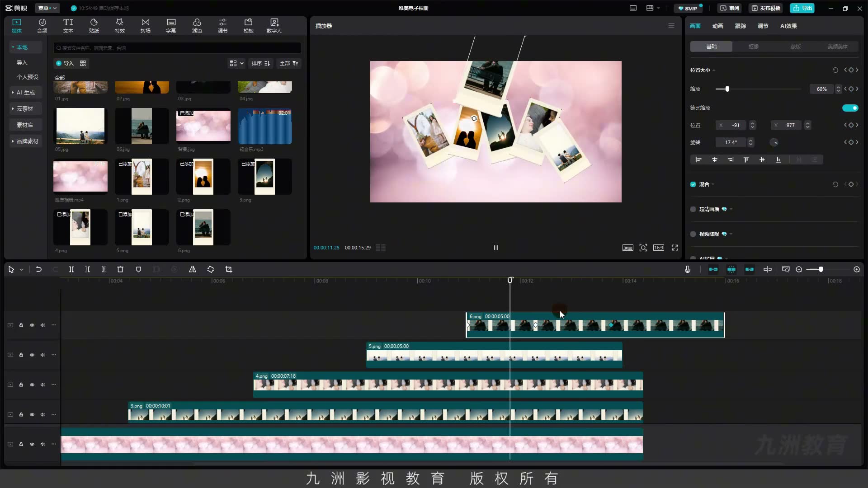
Task: Select the crop tool in timeline toolbar
Action: 229,269
